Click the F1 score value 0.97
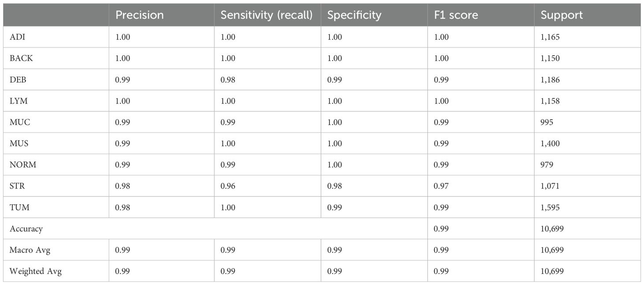The height and width of the screenshot is (285, 644). pyautogui.click(x=441, y=186)
